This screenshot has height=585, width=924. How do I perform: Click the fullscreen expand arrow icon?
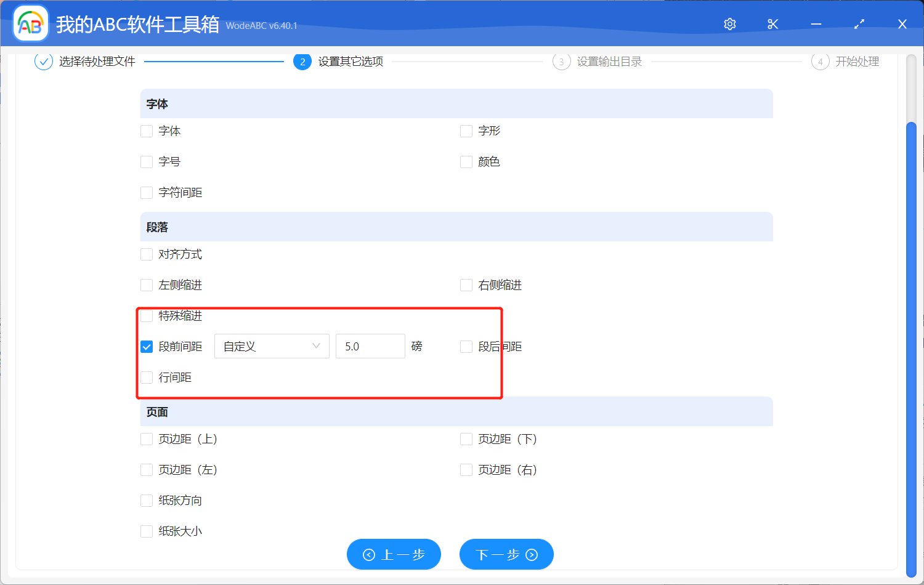[x=859, y=23]
